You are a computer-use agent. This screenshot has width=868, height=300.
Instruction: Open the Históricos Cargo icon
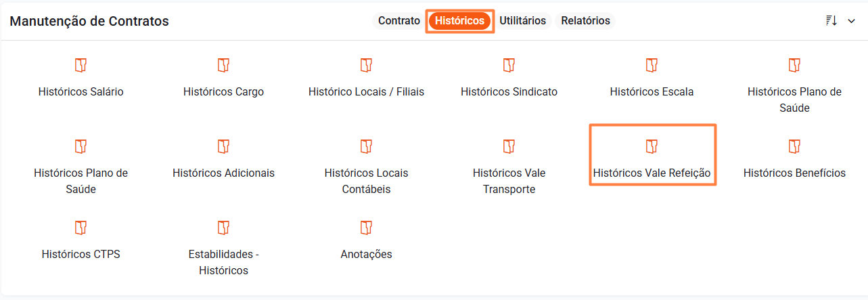(x=224, y=65)
